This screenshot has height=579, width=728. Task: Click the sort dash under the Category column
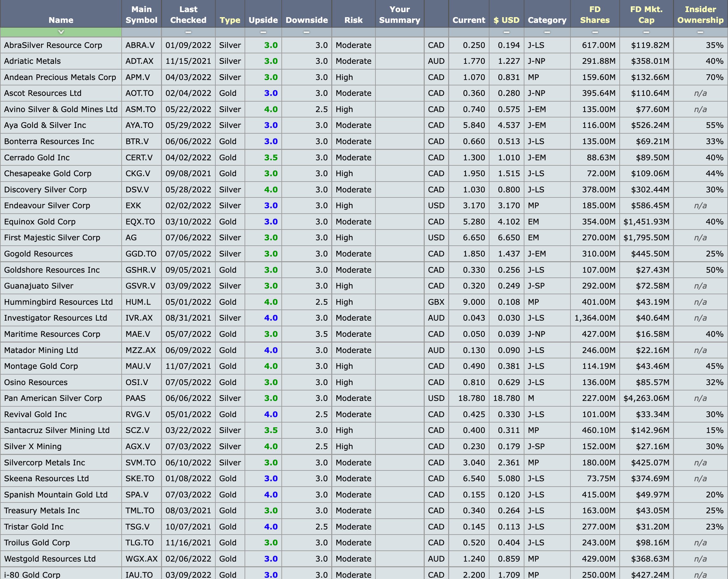tap(547, 32)
